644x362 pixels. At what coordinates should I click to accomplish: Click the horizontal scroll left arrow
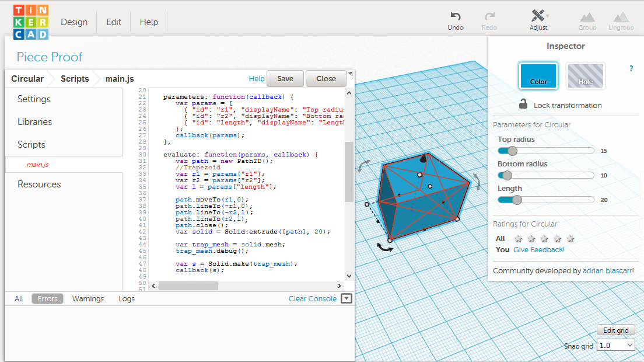[153, 286]
